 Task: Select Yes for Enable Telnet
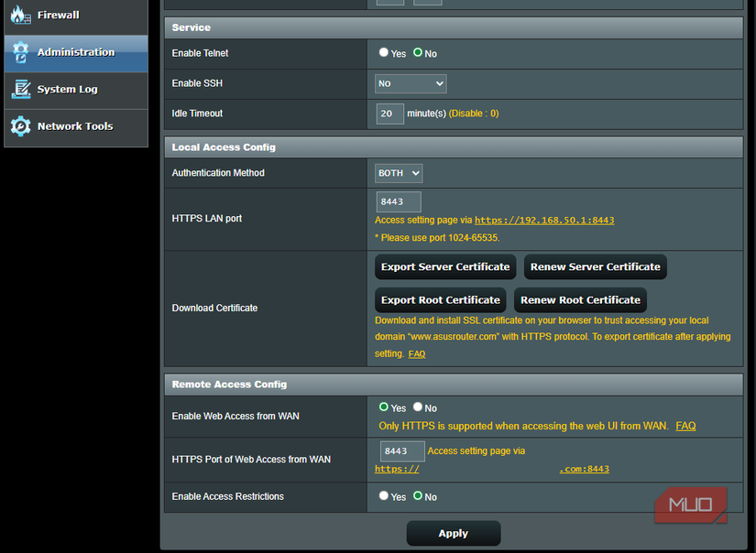click(384, 52)
